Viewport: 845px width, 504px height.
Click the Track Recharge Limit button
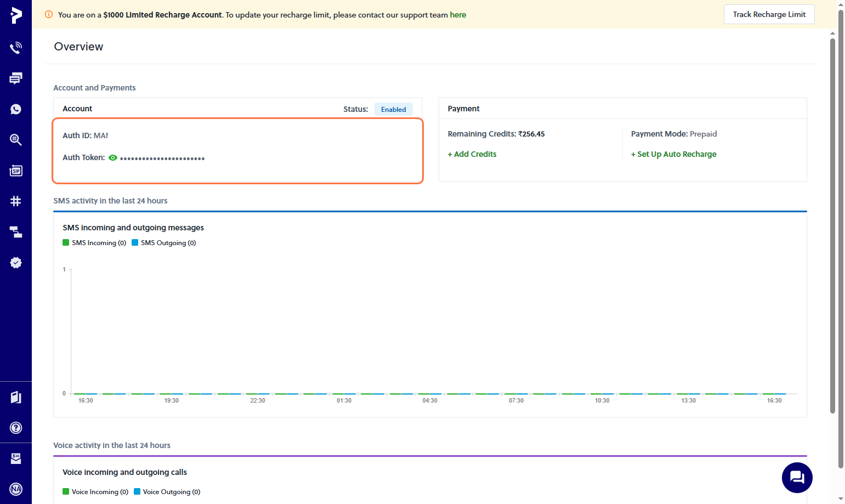click(x=769, y=14)
